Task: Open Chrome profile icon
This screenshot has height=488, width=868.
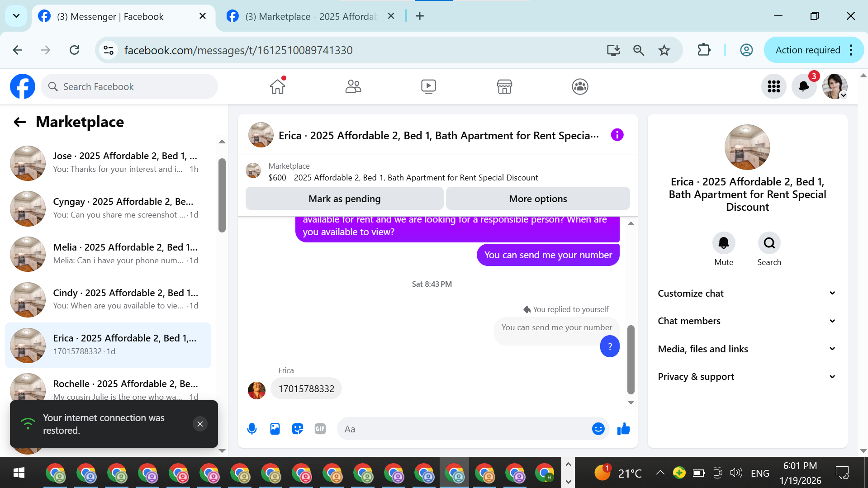Action: click(x=746, y=50)
